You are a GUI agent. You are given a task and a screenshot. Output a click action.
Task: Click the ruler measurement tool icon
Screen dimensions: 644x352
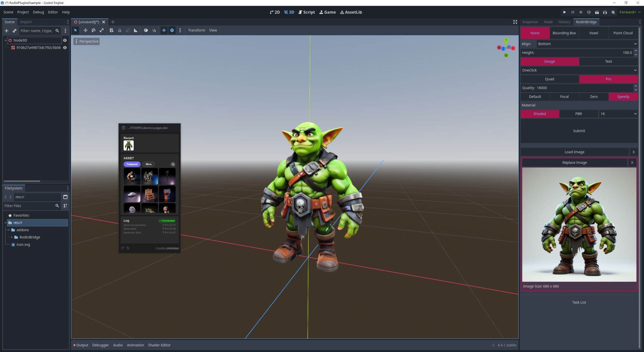(x=136, y=30)
